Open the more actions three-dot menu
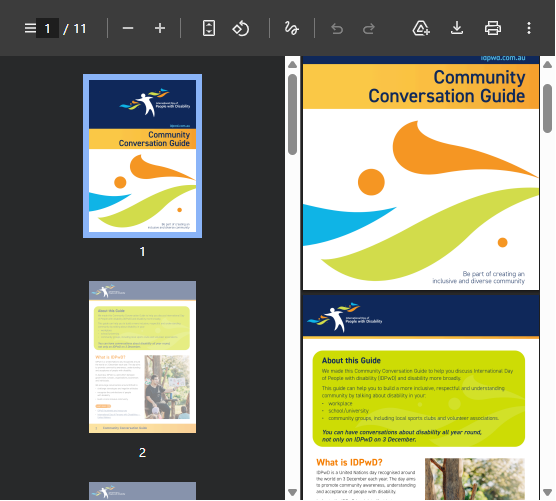The height and width of the screenshot is (501, 556). coord(529,28)
